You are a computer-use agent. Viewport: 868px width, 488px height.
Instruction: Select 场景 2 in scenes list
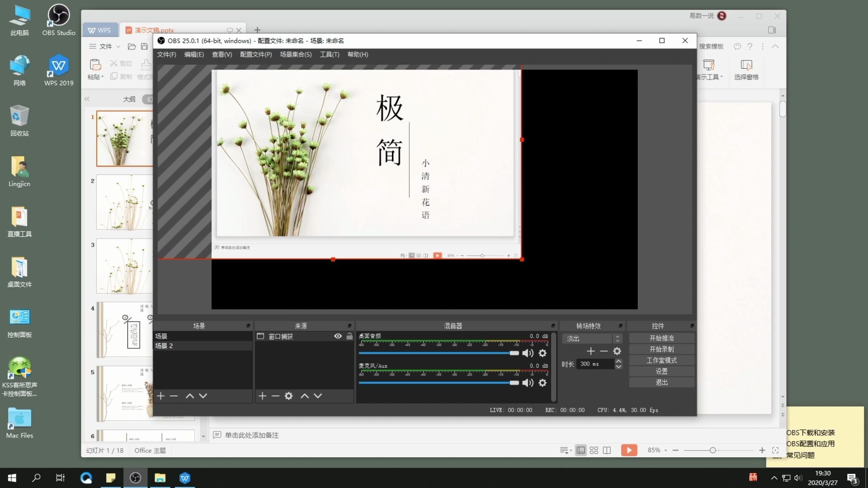coord(164,346)
